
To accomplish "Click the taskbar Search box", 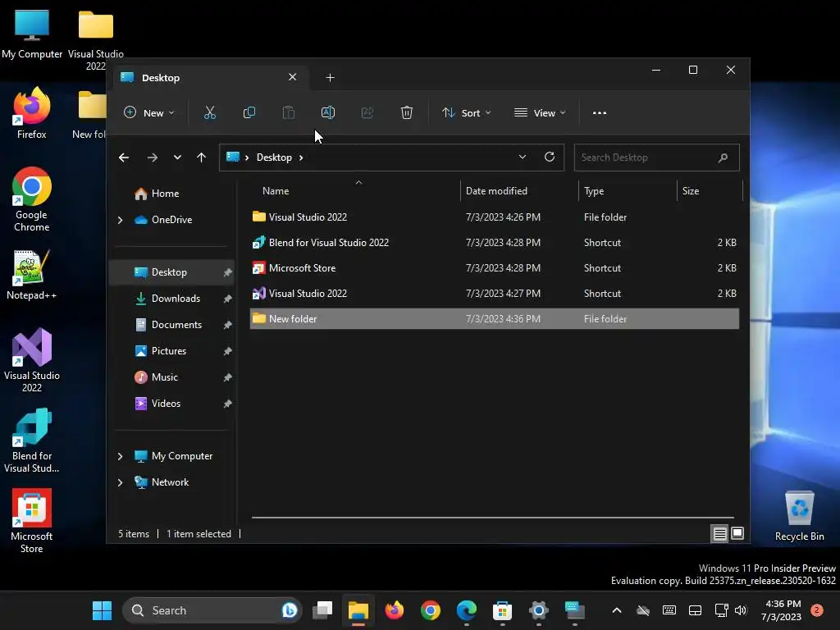I will coord(212,610).
